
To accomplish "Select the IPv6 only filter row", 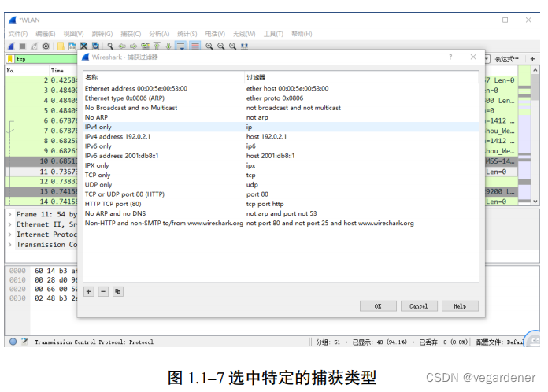I will pyautogui.click(x=281, y=146).
